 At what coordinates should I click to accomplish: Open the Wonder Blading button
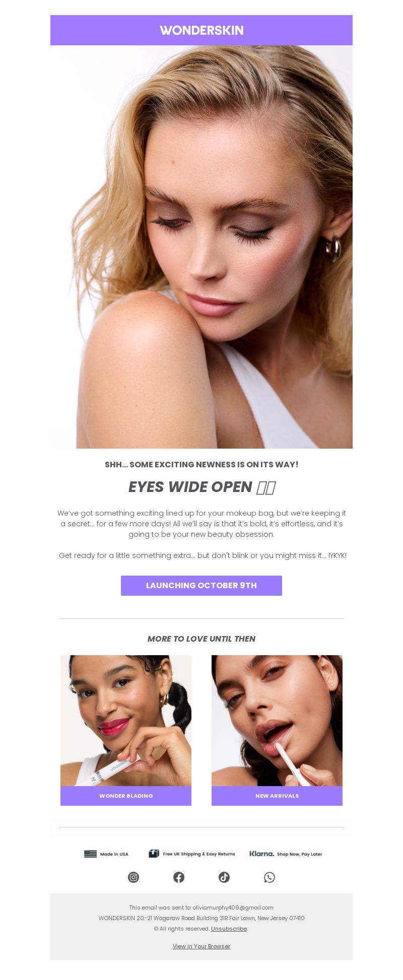126,796
